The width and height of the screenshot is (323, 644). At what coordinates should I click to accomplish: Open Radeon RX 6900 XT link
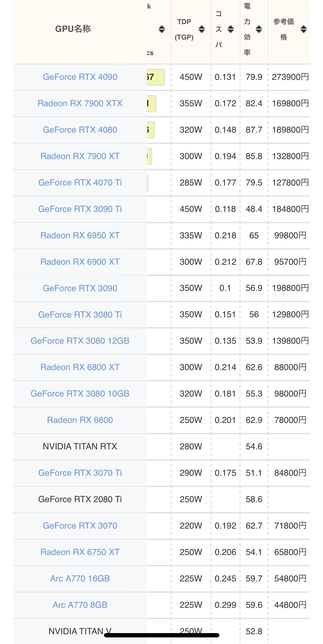pos(80,262)
